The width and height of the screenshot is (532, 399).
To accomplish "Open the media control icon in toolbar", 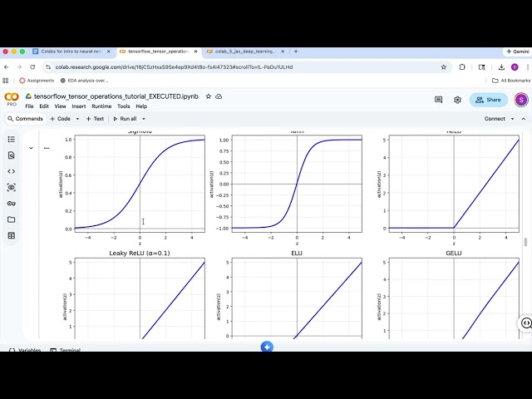I will [482, 67].
